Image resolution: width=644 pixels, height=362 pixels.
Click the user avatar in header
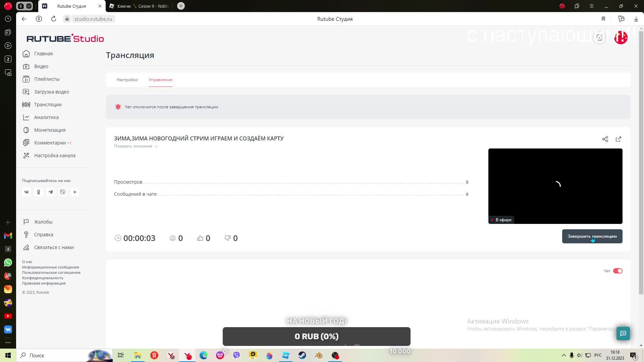click(621, 38)
